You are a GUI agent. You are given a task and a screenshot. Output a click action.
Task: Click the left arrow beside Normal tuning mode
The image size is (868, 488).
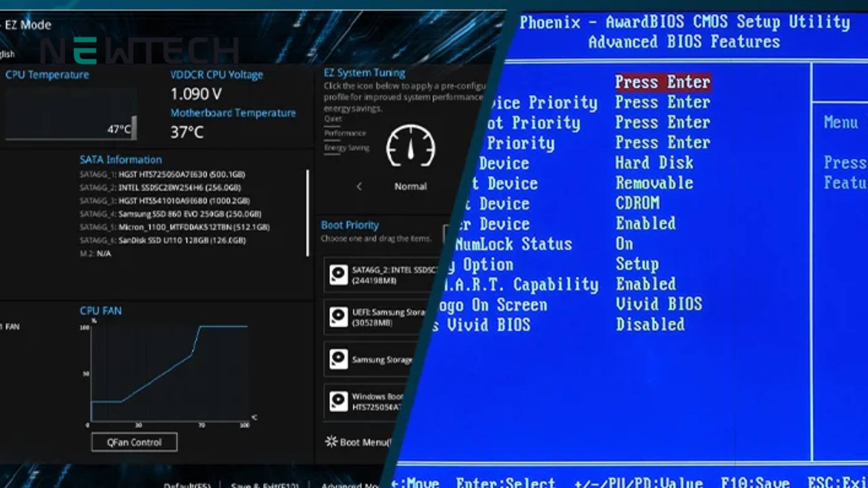(359, 186)
